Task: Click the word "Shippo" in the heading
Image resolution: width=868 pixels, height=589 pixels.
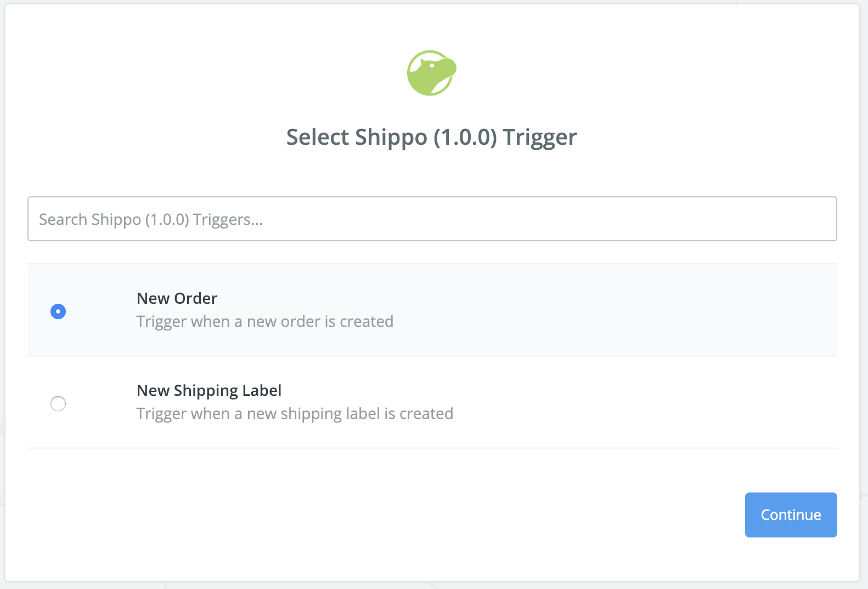Action: pyautogui.click(x=391, y=137)
